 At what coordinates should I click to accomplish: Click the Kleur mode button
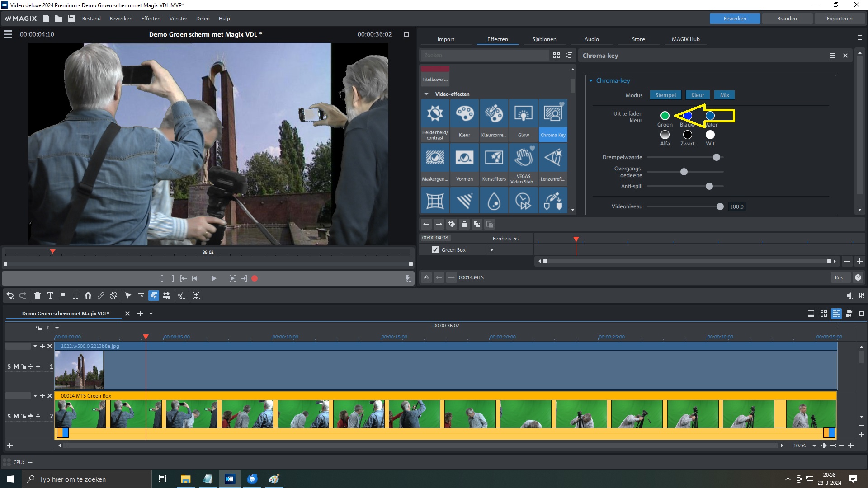click(698, 95)
